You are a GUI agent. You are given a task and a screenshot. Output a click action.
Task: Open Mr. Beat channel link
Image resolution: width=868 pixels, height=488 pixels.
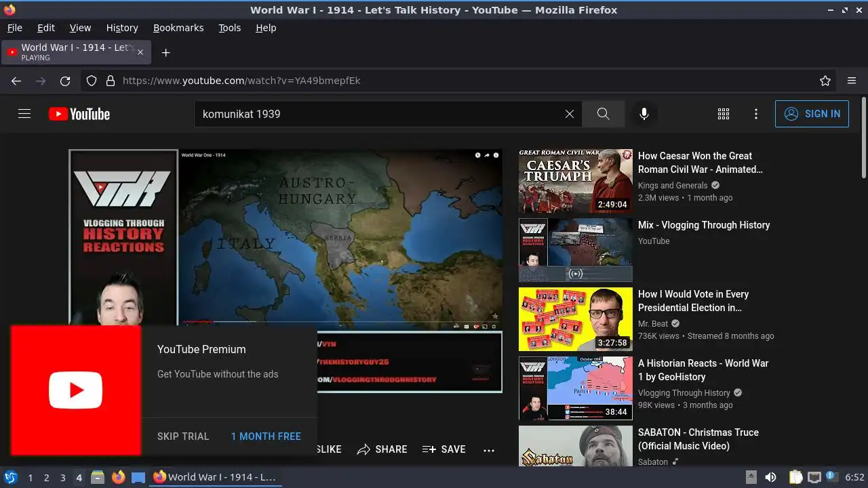653,324
